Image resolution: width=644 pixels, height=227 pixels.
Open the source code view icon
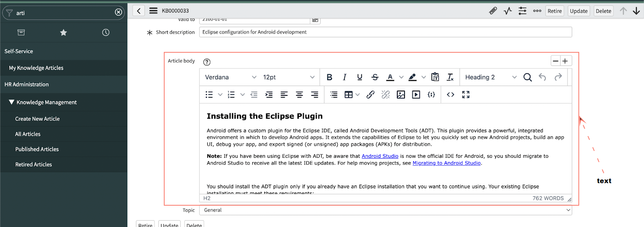(x=450, y=95)
